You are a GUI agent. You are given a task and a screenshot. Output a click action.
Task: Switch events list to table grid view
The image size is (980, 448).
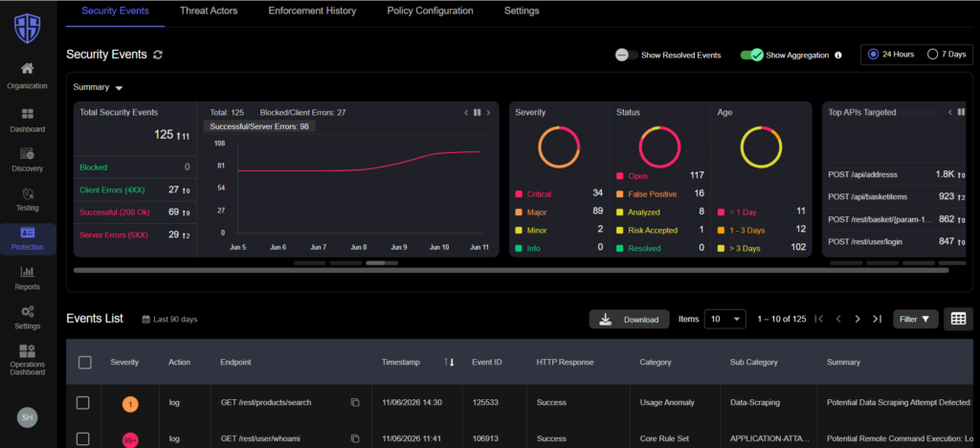(958, 319)
